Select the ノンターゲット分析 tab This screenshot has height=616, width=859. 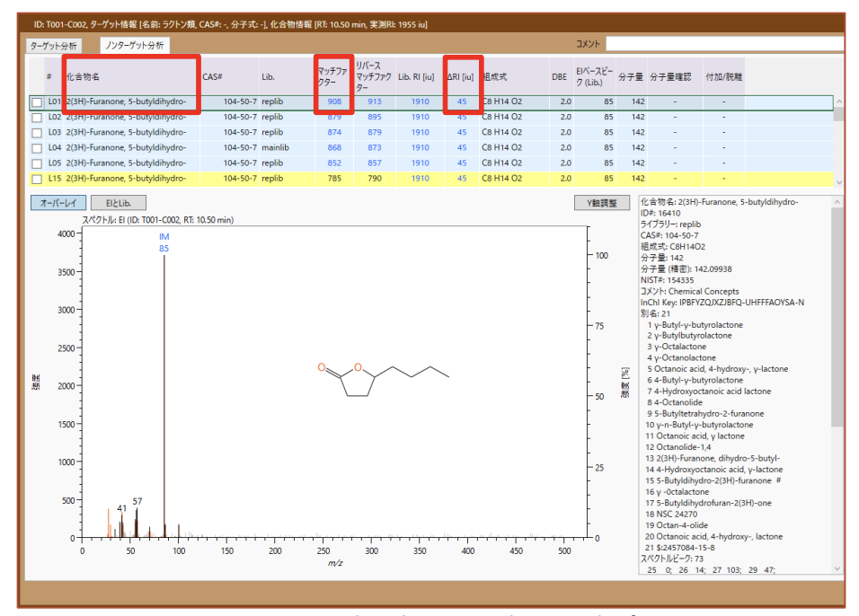[134, 45]
